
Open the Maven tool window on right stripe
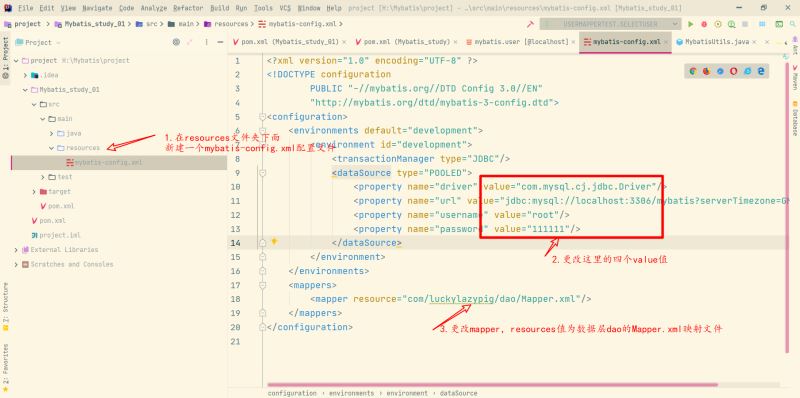tap(795, 77)
